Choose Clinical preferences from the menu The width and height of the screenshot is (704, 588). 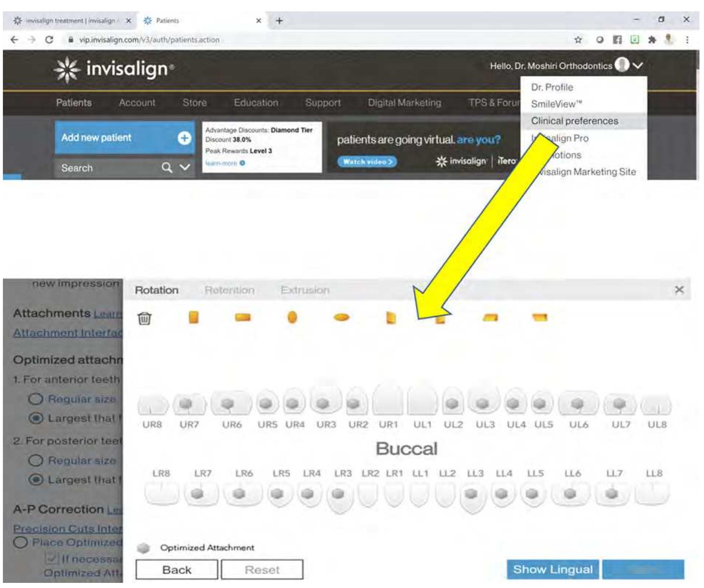[584, 121]
